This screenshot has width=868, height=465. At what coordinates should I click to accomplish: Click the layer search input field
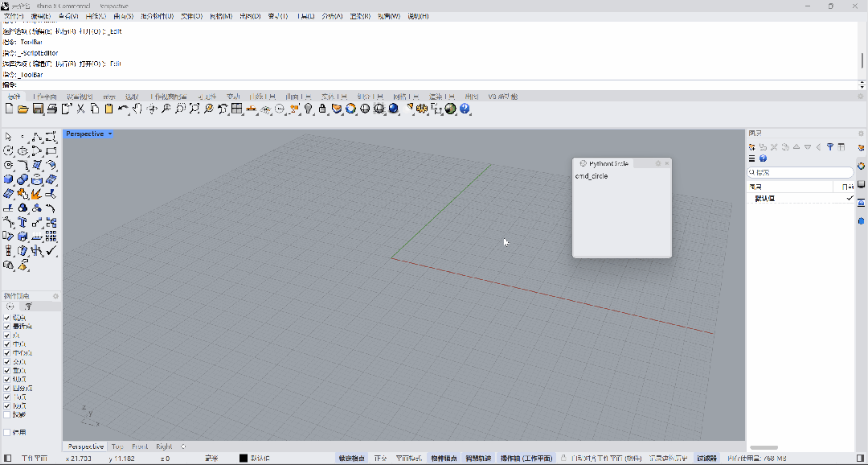pos(804,172)
